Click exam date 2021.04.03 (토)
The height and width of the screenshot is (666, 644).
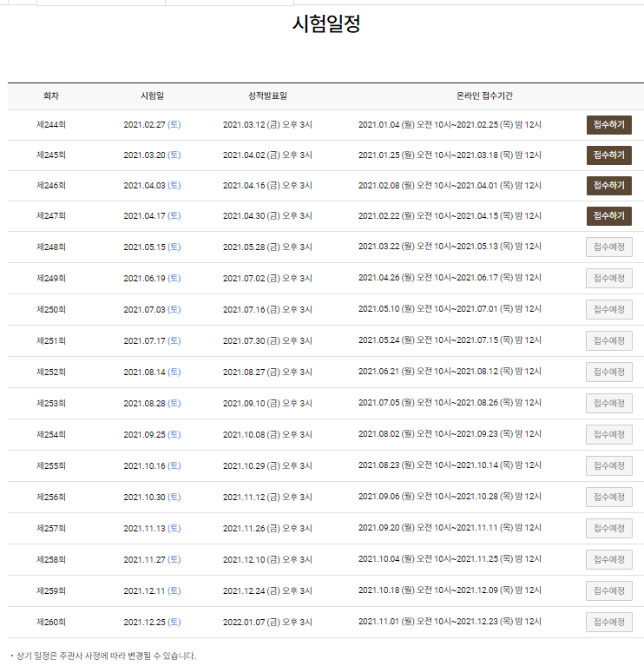152,186
